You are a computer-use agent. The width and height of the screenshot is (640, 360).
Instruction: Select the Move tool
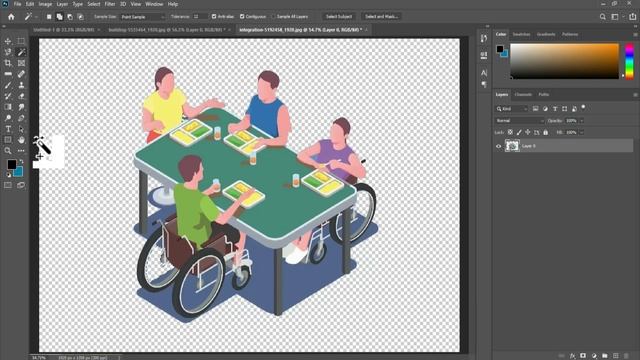8,41
